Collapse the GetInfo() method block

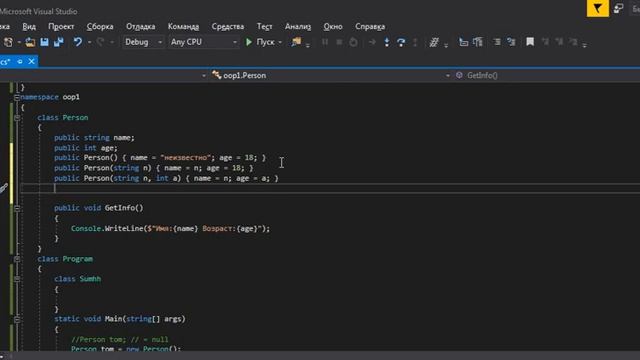coord(17,208)
